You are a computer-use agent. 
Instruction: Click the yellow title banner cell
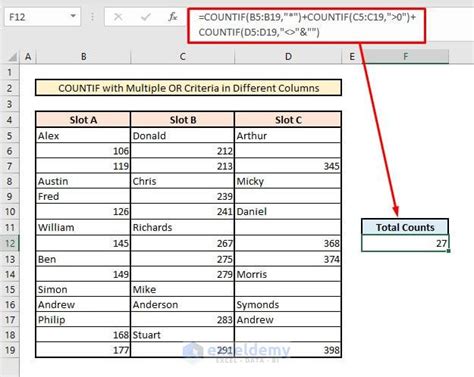tap(188, 88)
